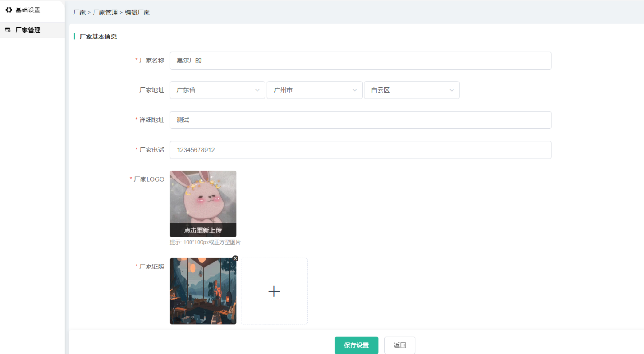Focus the 详细地址 input field
Screen dimensions: 644x354
[x=360, y=120]
